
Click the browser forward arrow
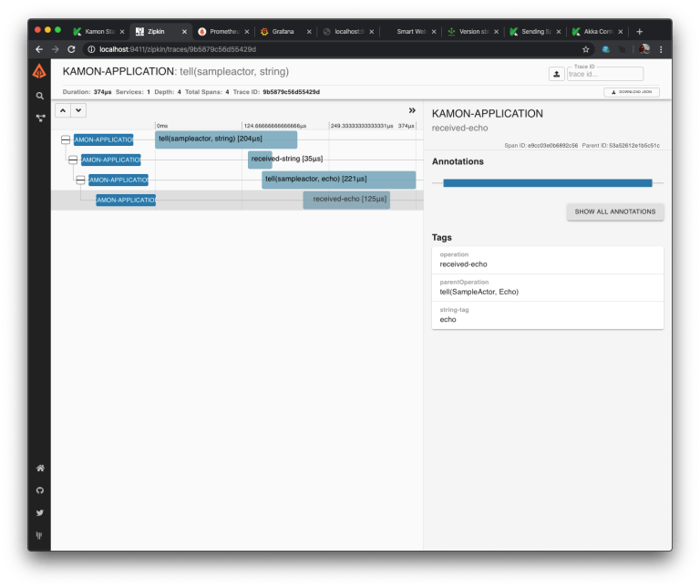pos(56,49)
